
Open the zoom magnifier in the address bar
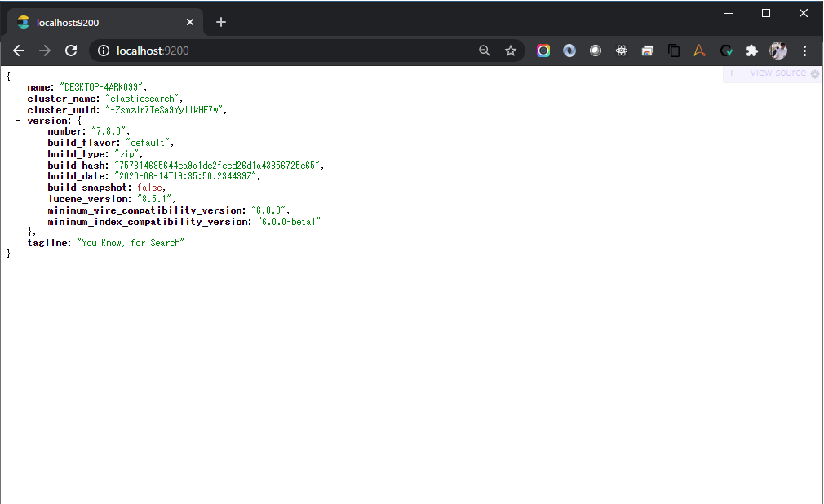coord(485,51)
